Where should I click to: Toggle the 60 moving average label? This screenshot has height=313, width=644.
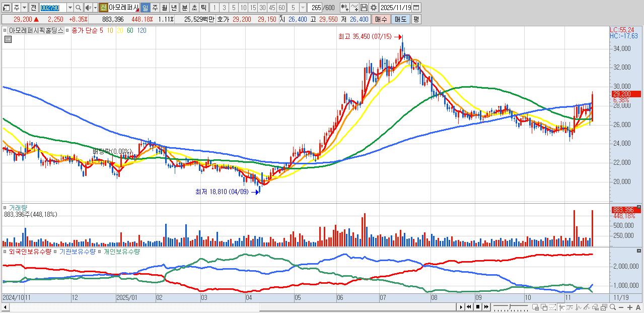(130, 30)
